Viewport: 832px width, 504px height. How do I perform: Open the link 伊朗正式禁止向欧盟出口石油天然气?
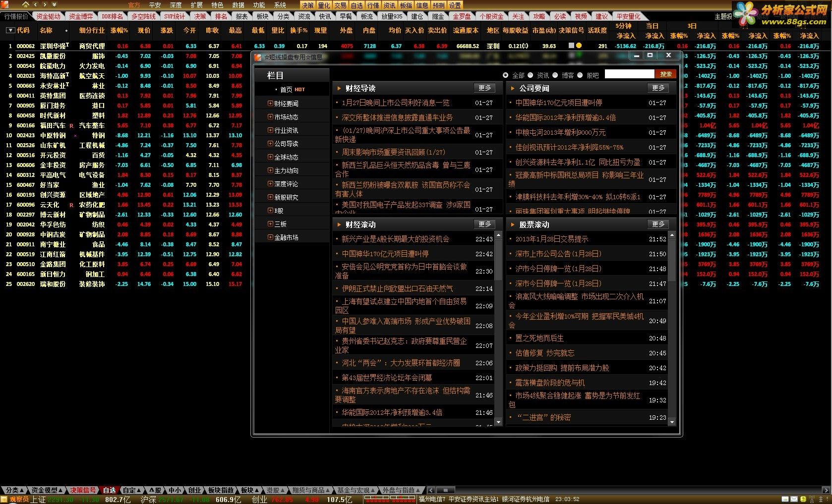pyautogui.click(x=397, y=288)
